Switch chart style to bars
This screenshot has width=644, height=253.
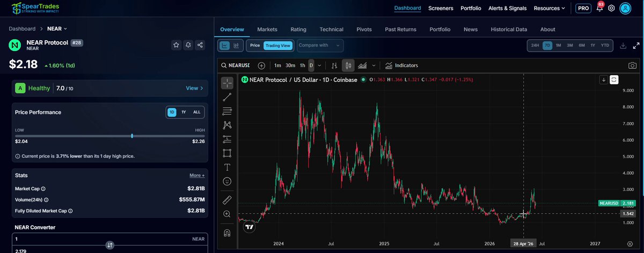(334, 65)
